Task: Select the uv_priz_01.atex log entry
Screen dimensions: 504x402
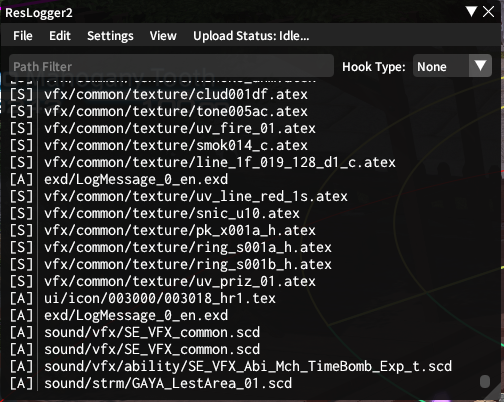Action: tap(179, 282)
